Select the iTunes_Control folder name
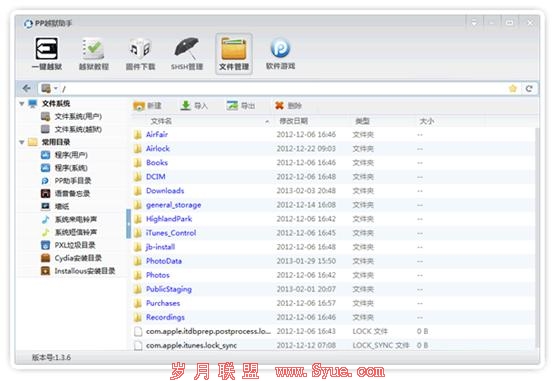This screenshot has width=553, height=381. [171, 233]
